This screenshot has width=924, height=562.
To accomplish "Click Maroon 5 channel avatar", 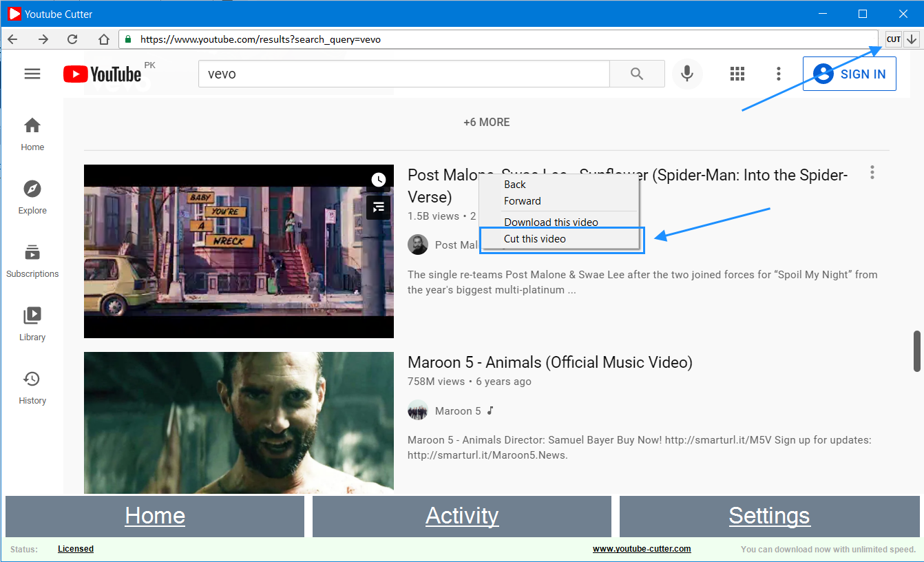I will (418, 410).
